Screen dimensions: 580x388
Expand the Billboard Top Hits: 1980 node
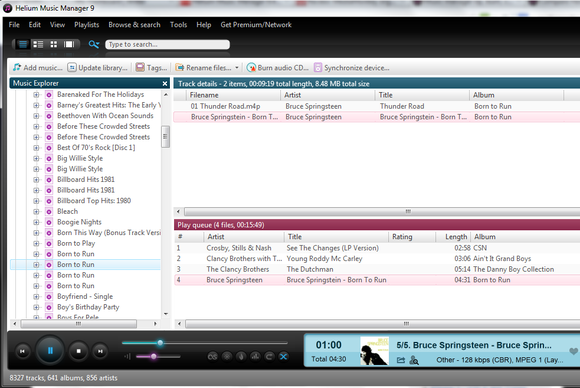point(36,201)
